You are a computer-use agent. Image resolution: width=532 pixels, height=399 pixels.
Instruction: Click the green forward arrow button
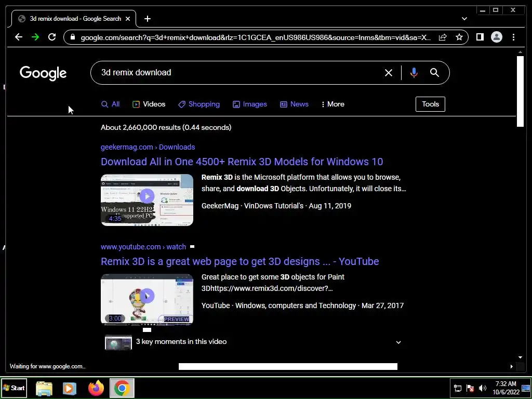[x=35, y=37]
